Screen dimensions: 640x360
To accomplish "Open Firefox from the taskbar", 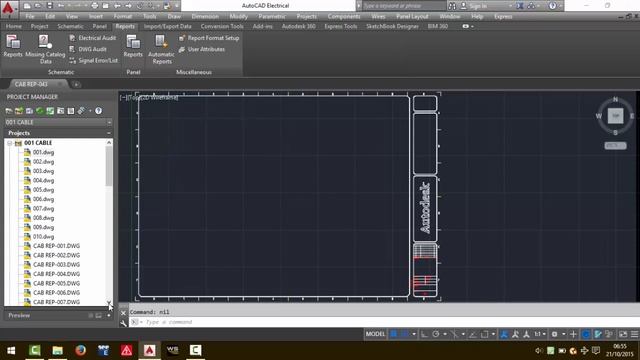I will click(80, 350).
